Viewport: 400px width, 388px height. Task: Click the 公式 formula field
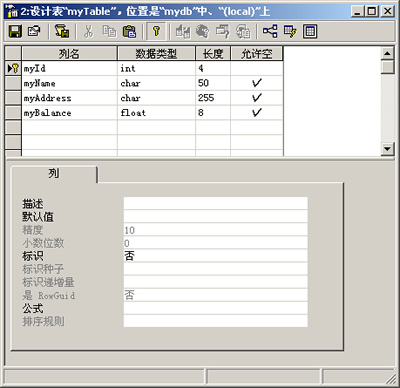point(216,308)
